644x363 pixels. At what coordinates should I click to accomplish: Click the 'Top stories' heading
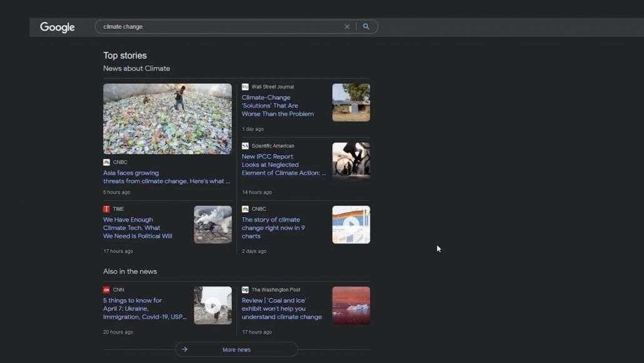(125, 56)
